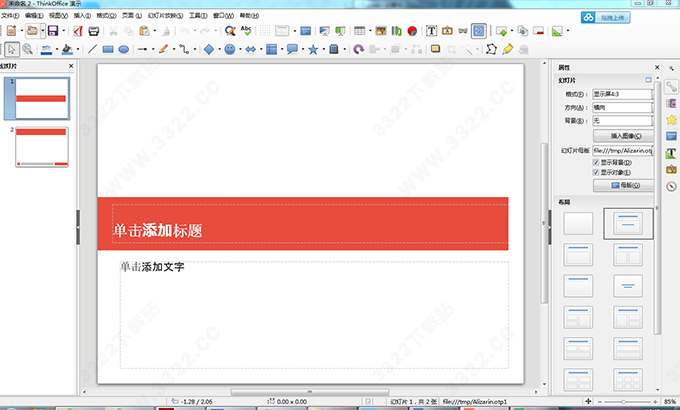Open the 插入(I) menu
This screenshot has height=410, width=680.
82,16
